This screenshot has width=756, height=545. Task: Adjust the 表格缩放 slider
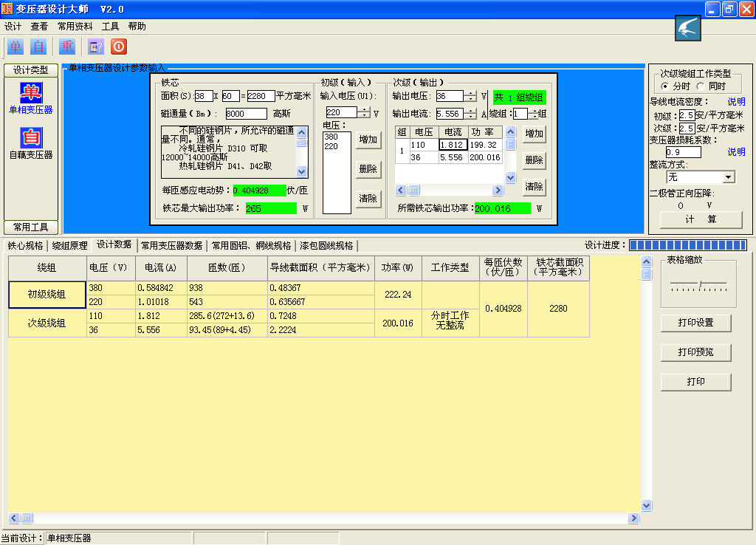[x=700, y=284]
